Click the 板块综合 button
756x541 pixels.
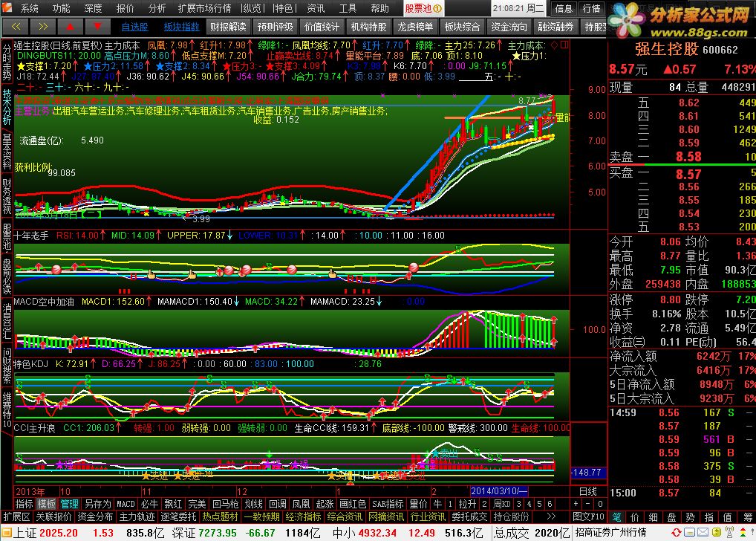462,27
